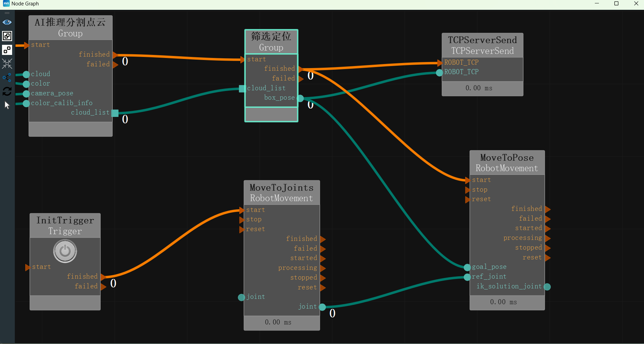Click start input port of InitTrigger
644x344 pixels.
click(28, 268)
